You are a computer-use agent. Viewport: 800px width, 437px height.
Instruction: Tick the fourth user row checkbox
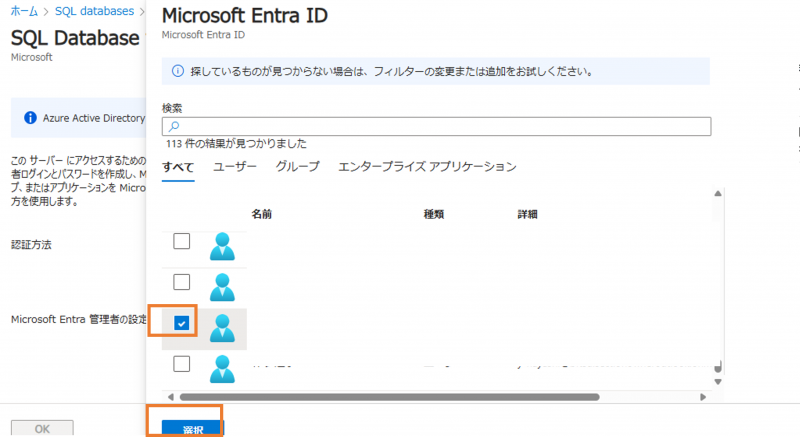(x=182, y=364)
